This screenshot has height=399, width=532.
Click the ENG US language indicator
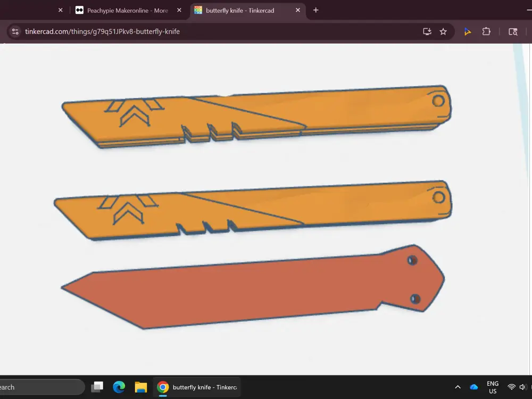(493, 387)
